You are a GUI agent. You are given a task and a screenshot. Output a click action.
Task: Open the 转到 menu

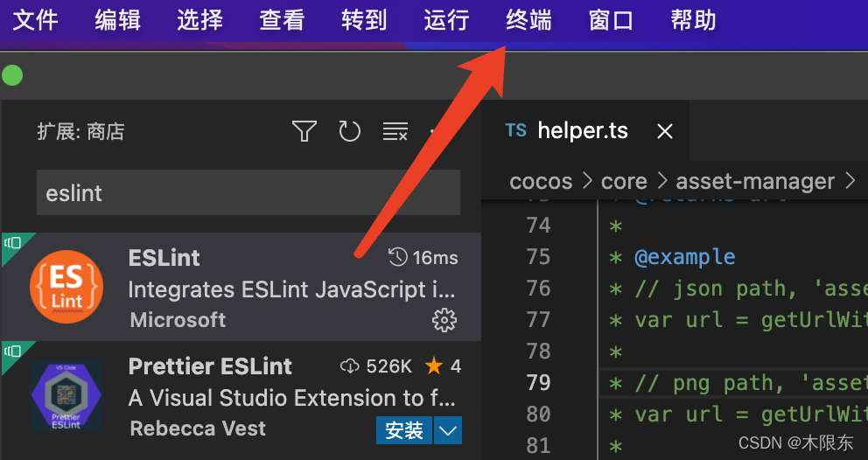(x=364, y=20)
